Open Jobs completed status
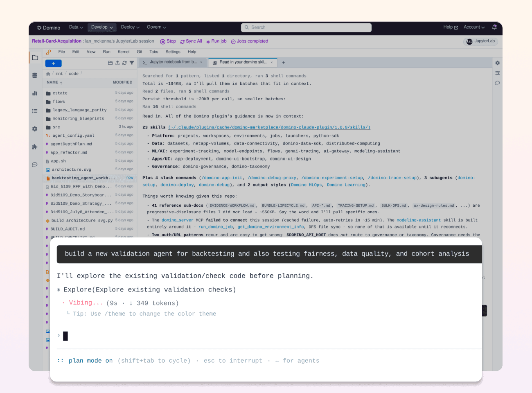This screenshot has height=393, width=532. click(x=250, y=41)
